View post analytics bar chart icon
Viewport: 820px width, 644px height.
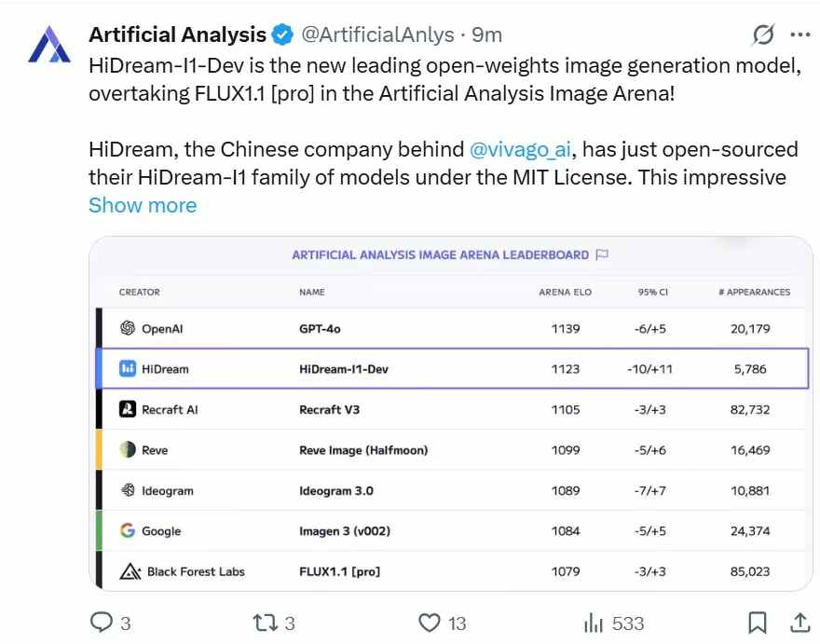click(594, 622)
